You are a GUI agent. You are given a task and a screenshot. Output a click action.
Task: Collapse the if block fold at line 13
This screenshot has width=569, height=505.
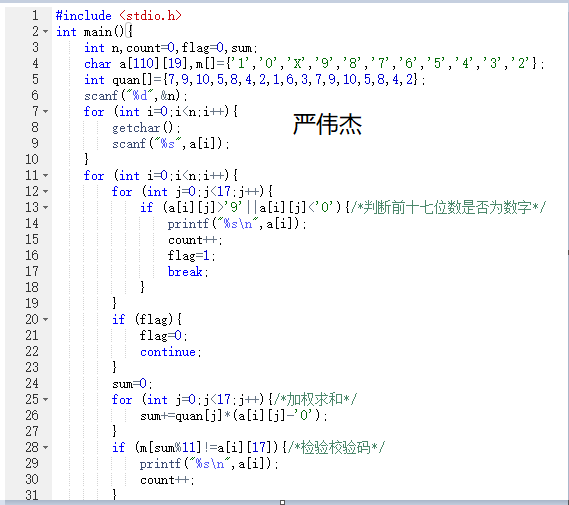[45, 208]
